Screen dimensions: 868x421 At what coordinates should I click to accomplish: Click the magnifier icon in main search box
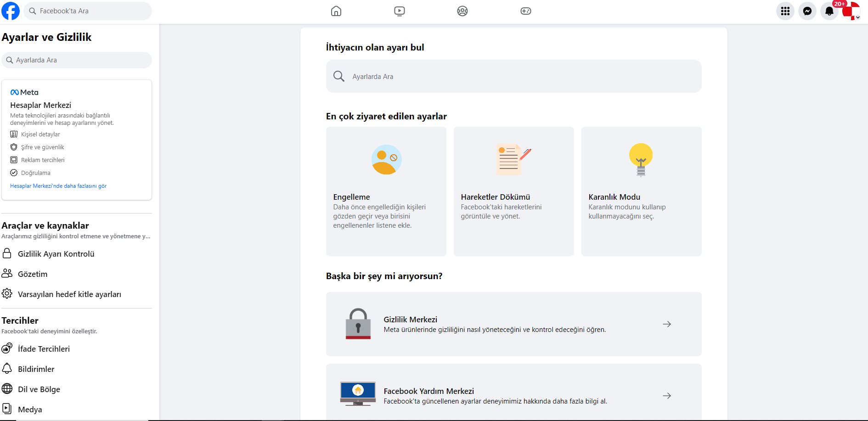pos(339,76)
